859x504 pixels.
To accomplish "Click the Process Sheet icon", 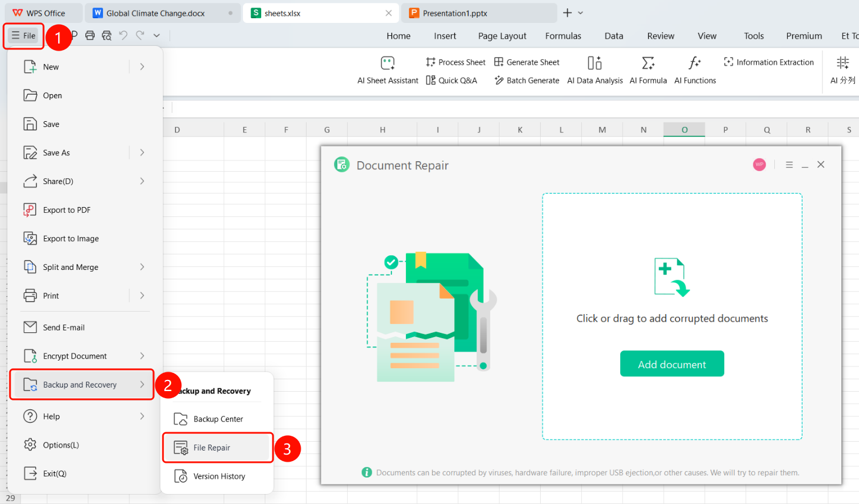I will (x=431, y=62).
